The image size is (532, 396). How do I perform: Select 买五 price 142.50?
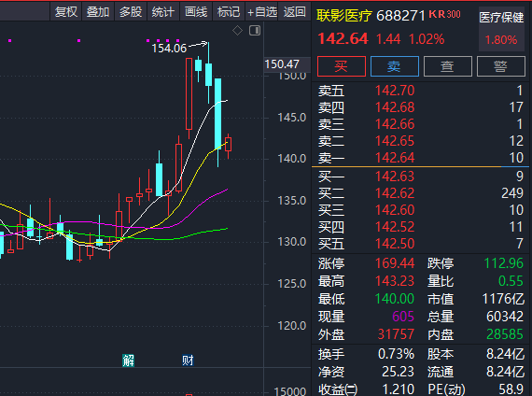395,244
